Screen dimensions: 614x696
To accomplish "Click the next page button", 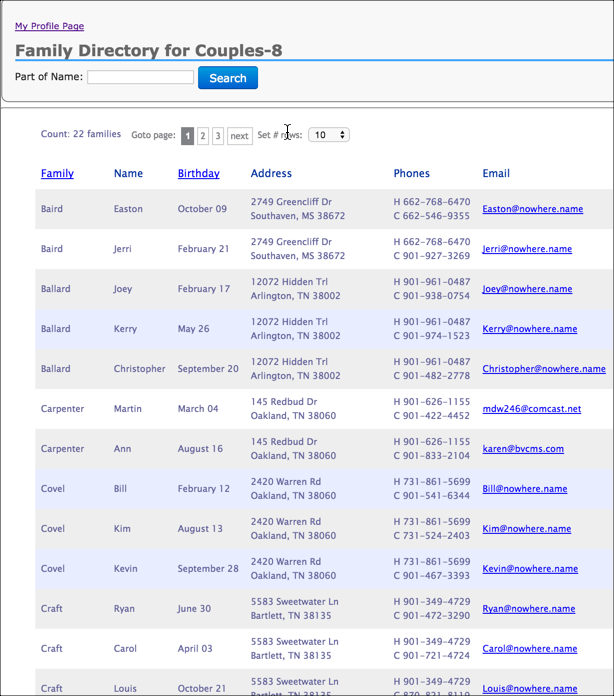I will [240, 136].
